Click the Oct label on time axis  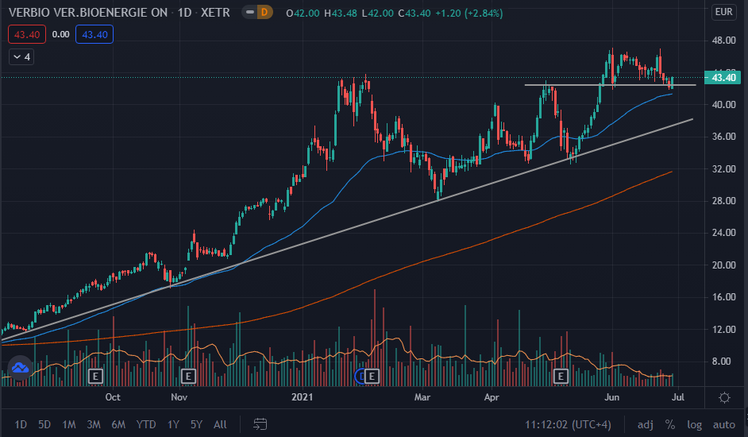113,397
